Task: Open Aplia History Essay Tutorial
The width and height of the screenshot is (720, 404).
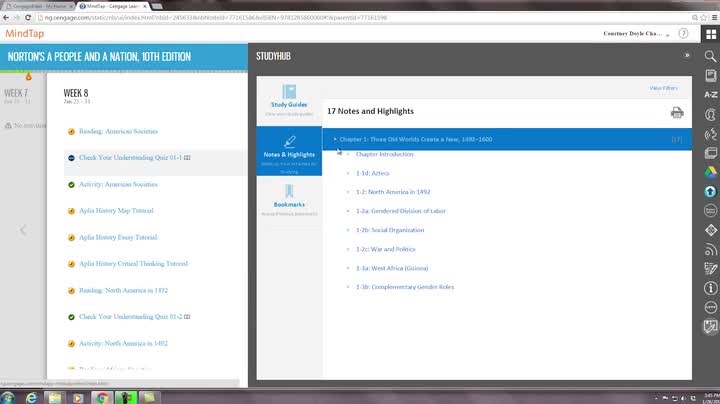Action: click(118, 237)
